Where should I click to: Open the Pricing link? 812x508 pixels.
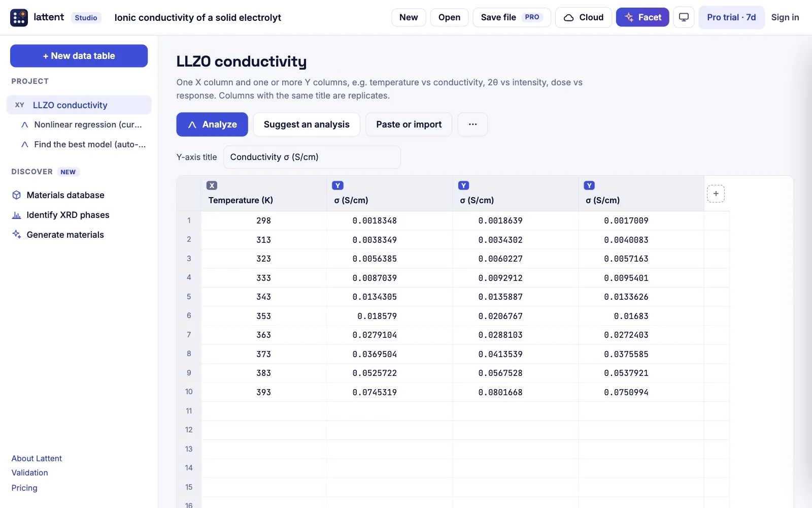(24, 488)
